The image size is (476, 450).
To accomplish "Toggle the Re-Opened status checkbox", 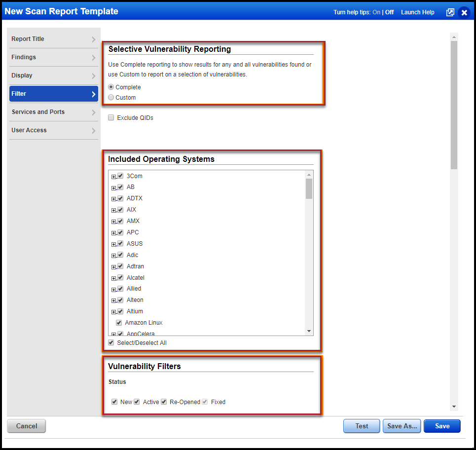I will [x=163, y=402].
